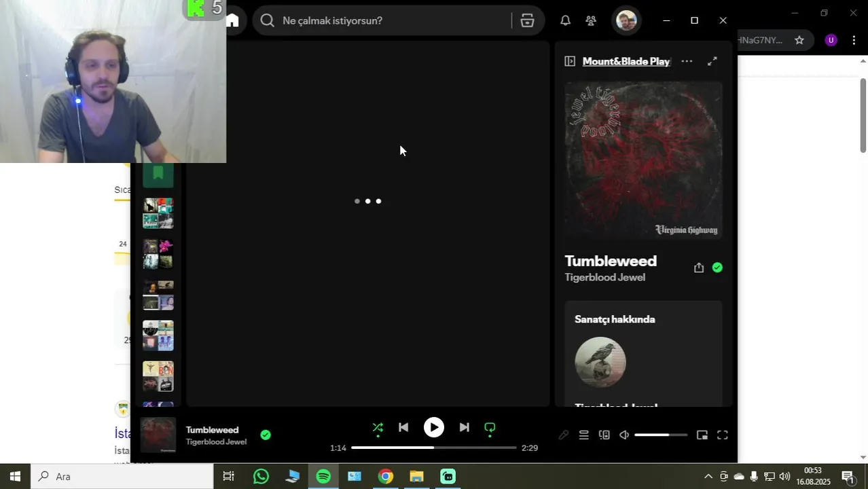Open Browse icon beside search box
The width and height of the screenshot is (868, 489).
tap(528, 20)
